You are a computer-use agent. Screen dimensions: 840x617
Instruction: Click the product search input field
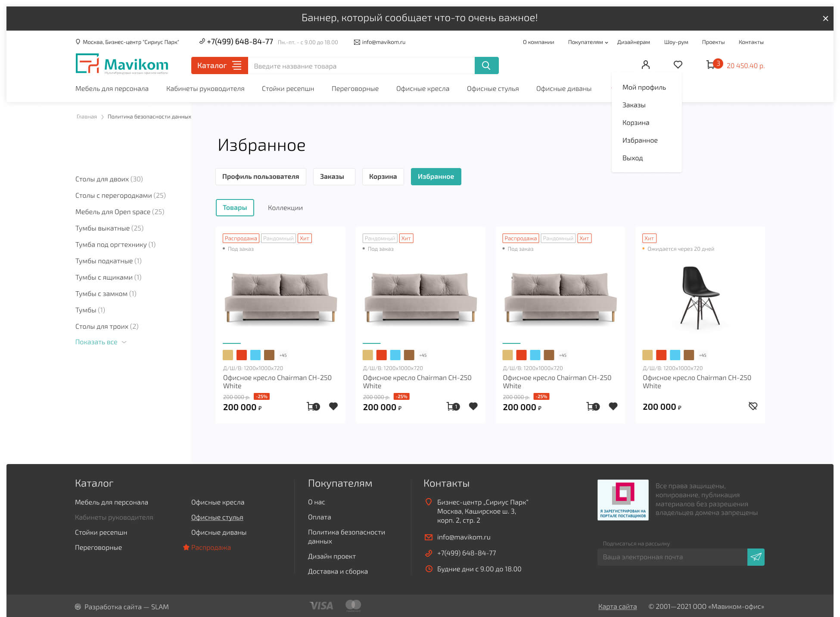tap(361, 66)
